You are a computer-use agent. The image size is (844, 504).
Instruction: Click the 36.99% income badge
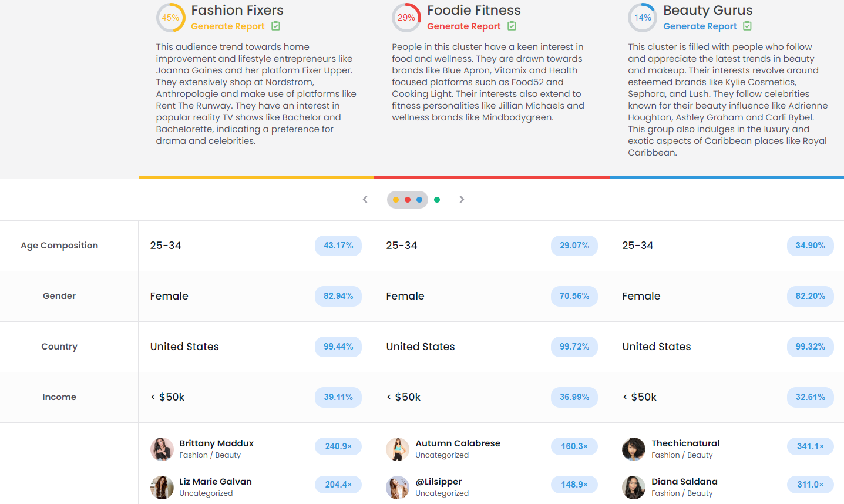click(574, 397)
